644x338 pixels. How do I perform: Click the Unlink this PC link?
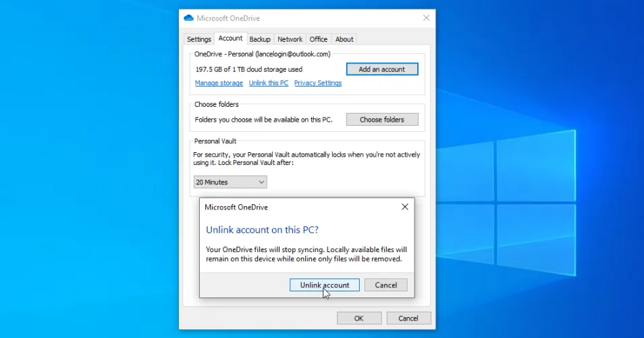click(x=268, y=83)
